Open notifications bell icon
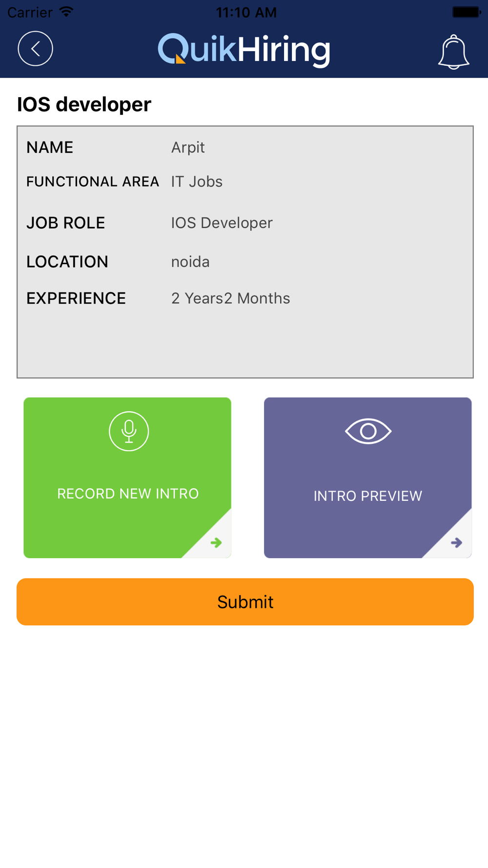The width and height of the screenshot is (488, 868). click(453, 52)
